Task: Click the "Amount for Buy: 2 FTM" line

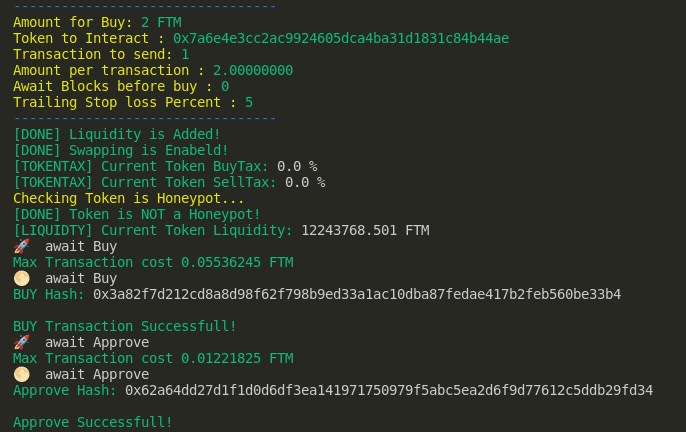Action: point(97,22)
